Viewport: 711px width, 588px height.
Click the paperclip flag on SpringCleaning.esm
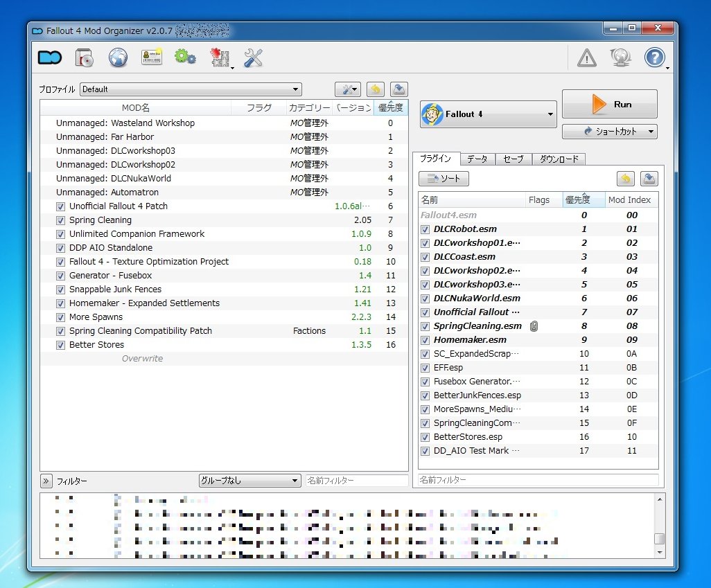click(x=534, y=326)
